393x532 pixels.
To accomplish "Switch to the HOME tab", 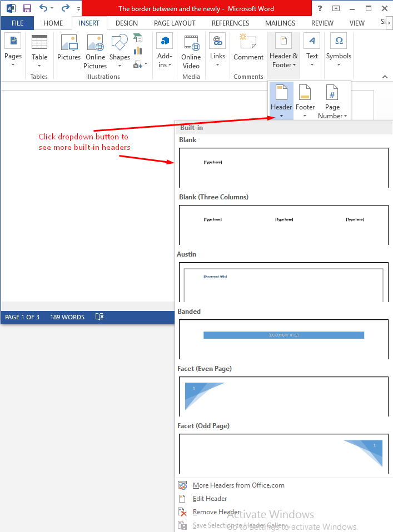I will point(53,23).
